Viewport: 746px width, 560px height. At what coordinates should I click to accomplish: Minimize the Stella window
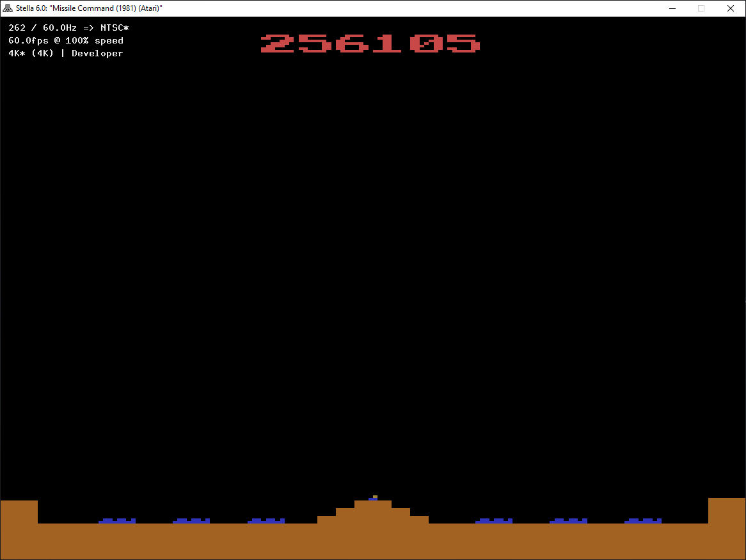tap(672, 8)
